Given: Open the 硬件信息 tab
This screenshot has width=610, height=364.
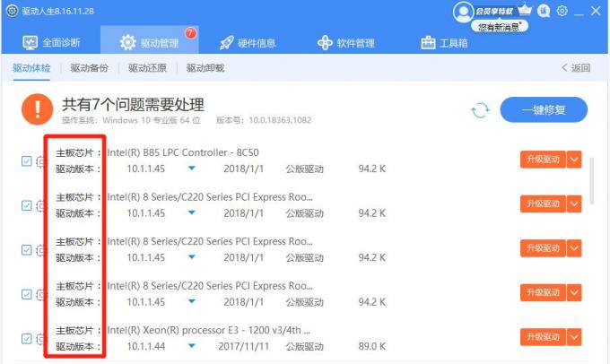Looking at the screenshot, I should pos(248,43).
